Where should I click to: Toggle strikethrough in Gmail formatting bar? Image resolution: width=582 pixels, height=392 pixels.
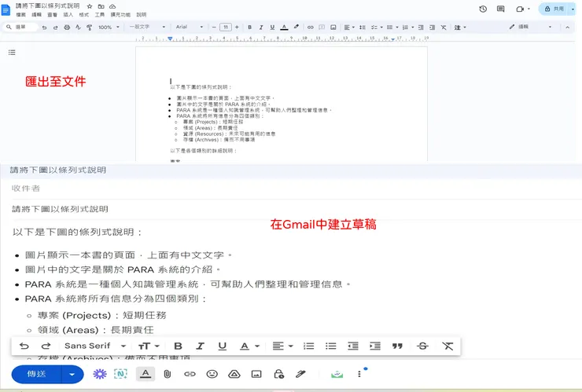[x=422, y=346]
